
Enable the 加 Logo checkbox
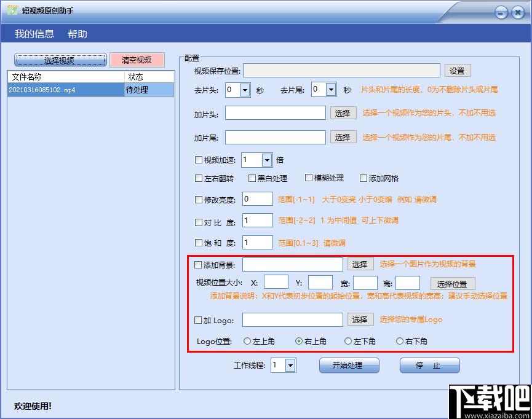coord(198,320)
